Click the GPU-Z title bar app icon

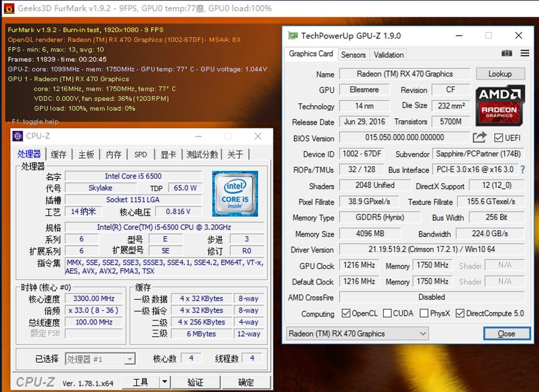coord(293,35)
